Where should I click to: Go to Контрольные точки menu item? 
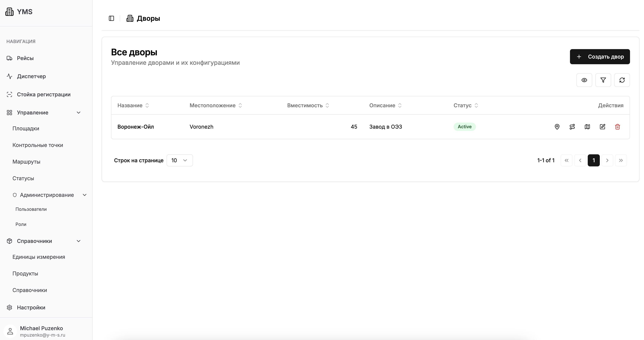pyautogui.click(x=38, y=145)
